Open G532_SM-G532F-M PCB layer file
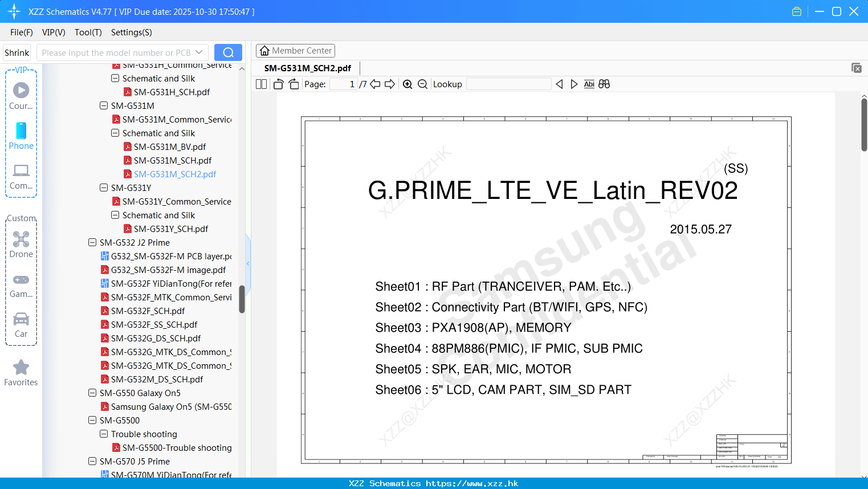The image size is (868, 489). tap(171, 256)
